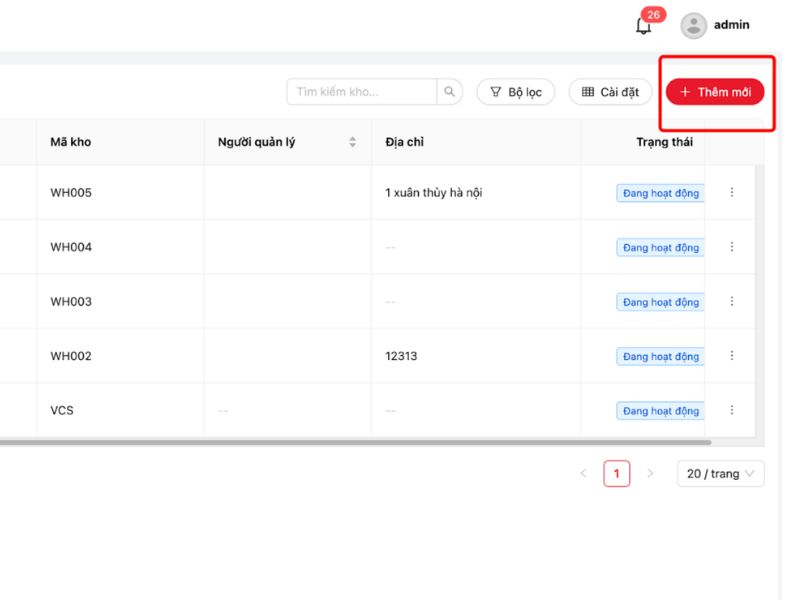Open the Cài đặt column settings
Image resolution: width=800 pixels, height=600 pixels.
point(610,92)
